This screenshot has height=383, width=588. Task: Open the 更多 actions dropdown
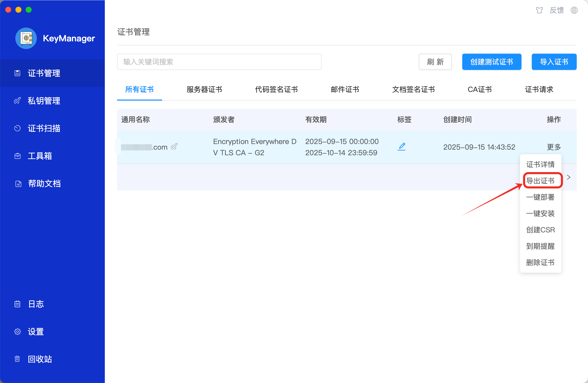[x=553, y=147]
